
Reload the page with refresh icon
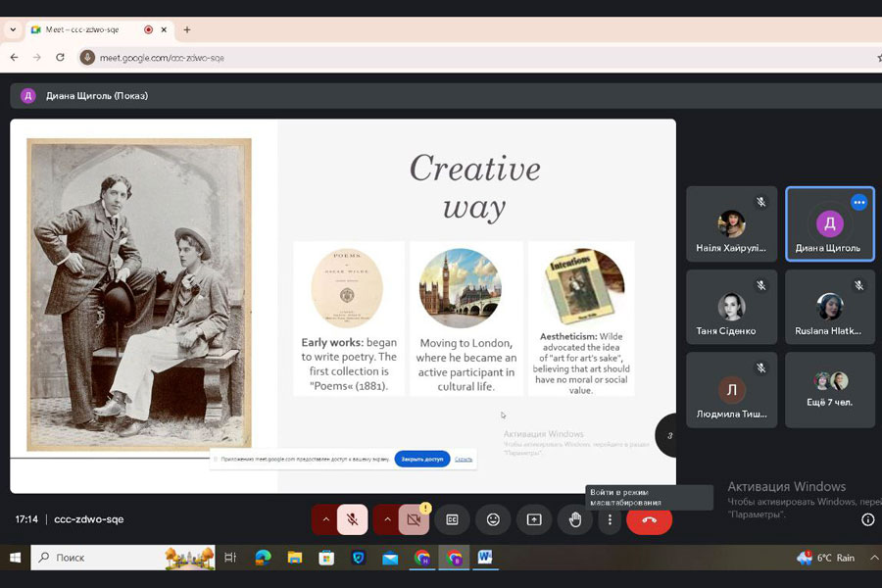(61, 58)
